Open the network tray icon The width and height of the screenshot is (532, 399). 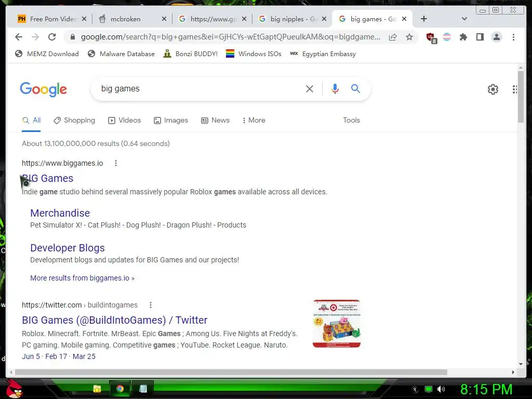(x=429, y=389)
